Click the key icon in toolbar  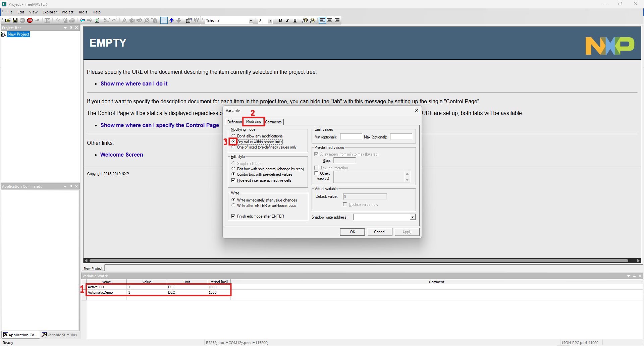(37, 20)
